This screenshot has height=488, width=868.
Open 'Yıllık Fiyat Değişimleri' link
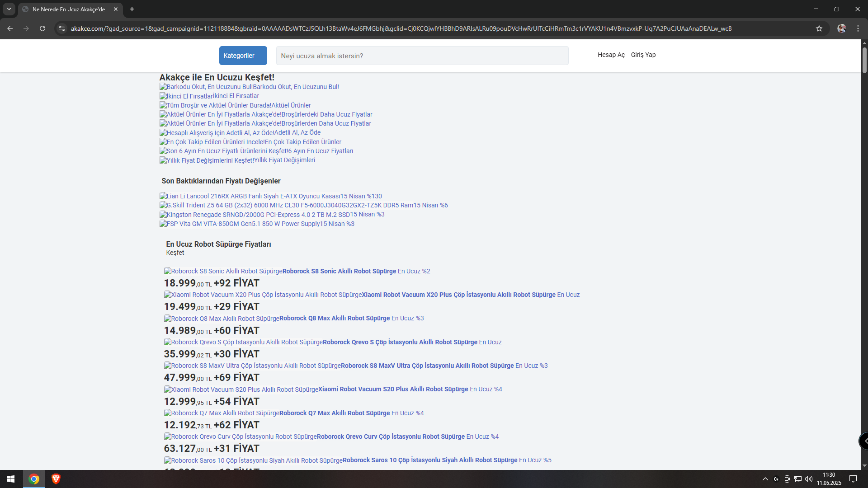click(x=237, y=160)
